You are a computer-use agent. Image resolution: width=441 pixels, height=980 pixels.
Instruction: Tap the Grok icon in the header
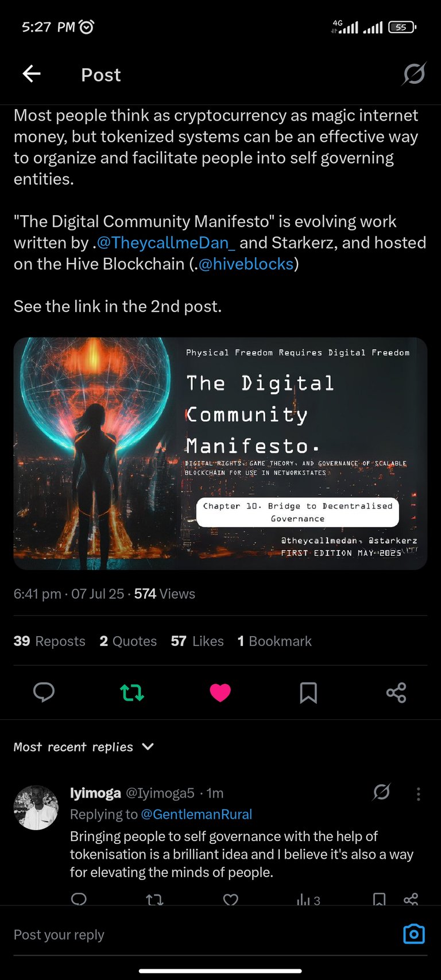tap(414, 74)
